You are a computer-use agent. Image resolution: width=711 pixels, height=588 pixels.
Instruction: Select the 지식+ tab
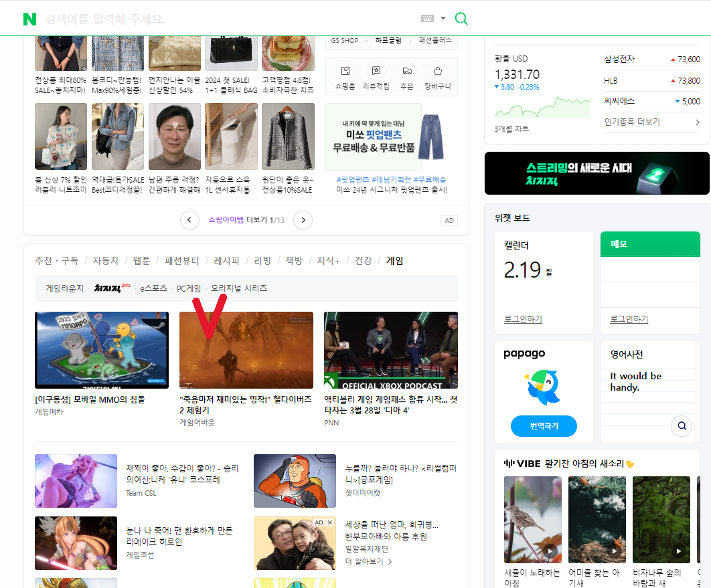(328, 261)
